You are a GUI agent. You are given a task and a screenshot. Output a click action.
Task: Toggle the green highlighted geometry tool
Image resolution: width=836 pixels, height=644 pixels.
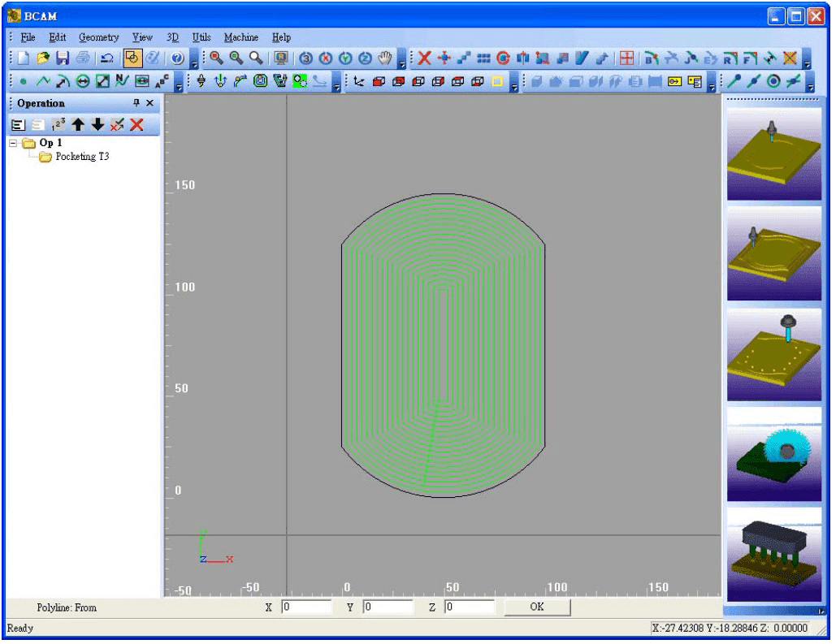pos(299,80)
